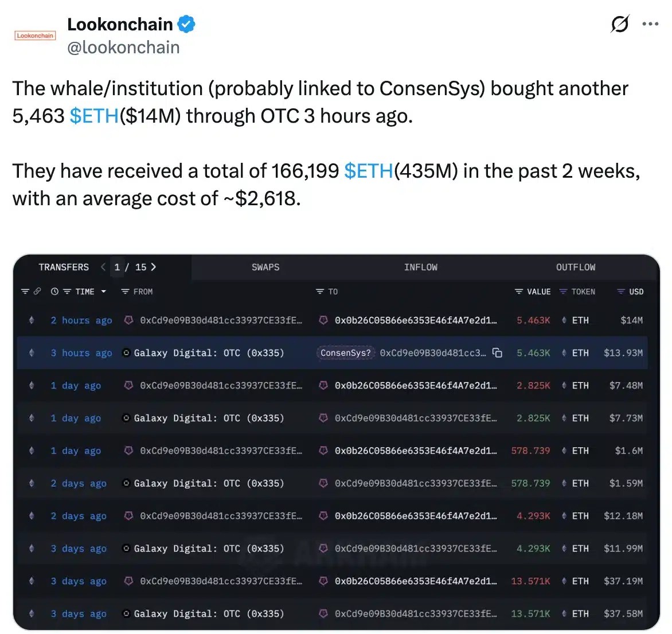This screenshot has height=634, width=672.
Task: Click the filter icon on the FROM column
Action: (124, 291)
